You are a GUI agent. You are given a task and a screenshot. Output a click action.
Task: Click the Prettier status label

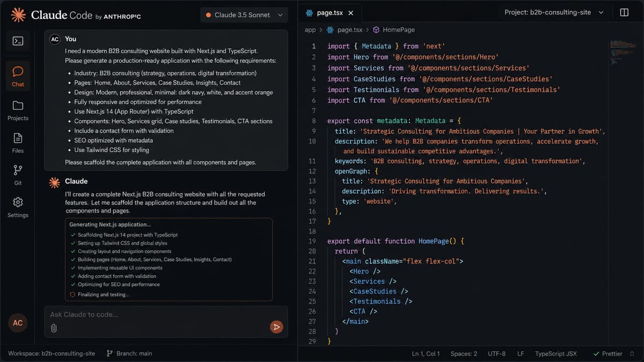point(612,354)
